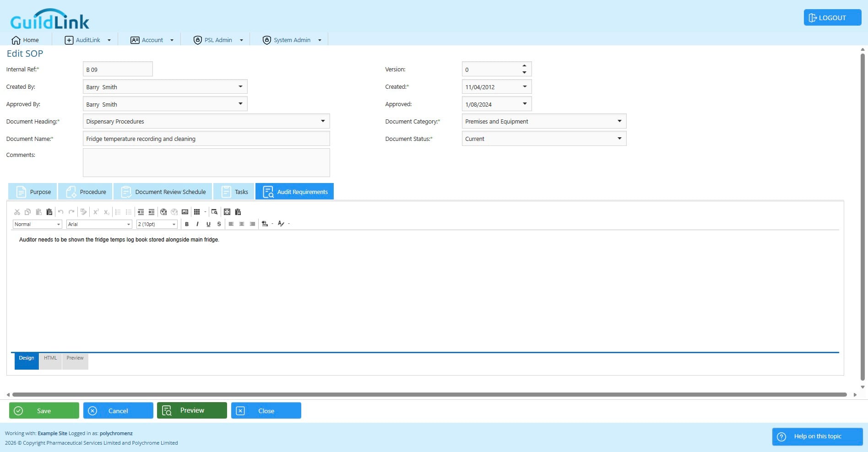Click the Cut icon in editor toolbar
868x452 pixels.
17,212
